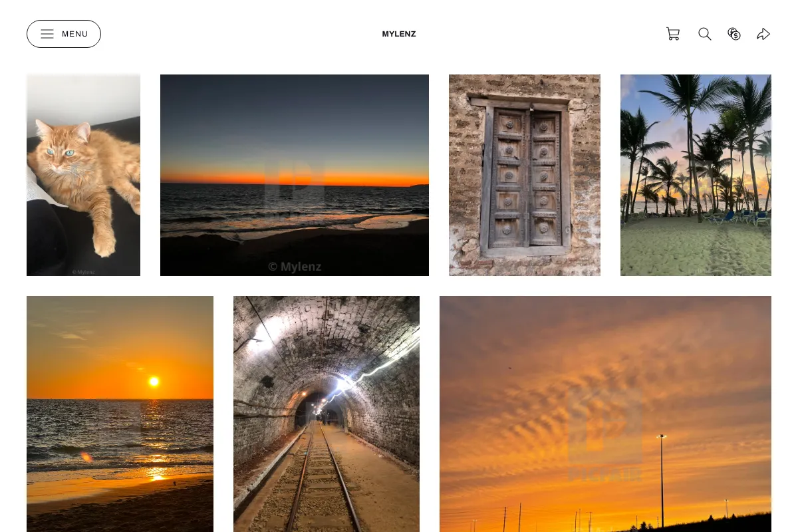798x532 pixels.
Task: View the carved wooden door photo
Action: pyautogui.click(x=525, y=175)
